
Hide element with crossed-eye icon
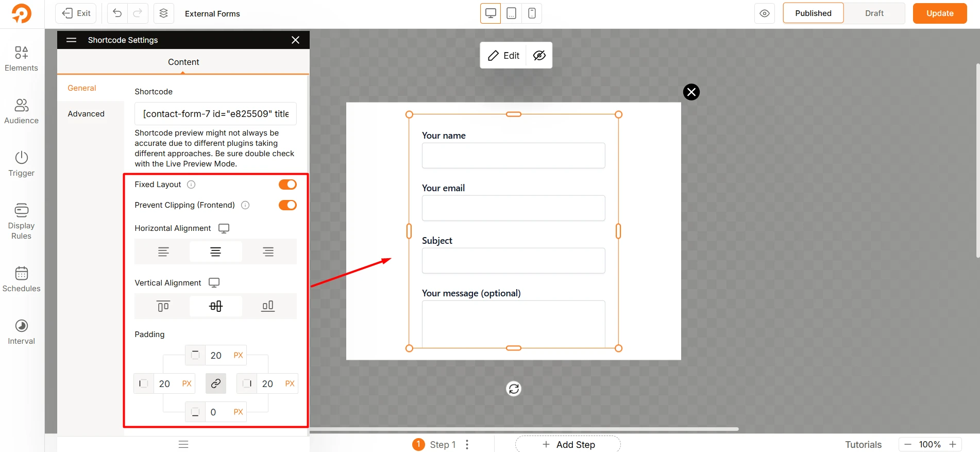click(x=539, y=56)
